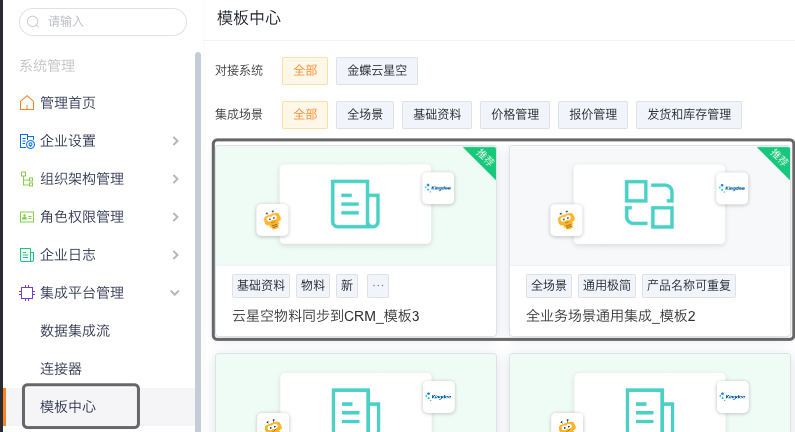Open 数据集成流 in the sidebar

(x=75, y=331)
